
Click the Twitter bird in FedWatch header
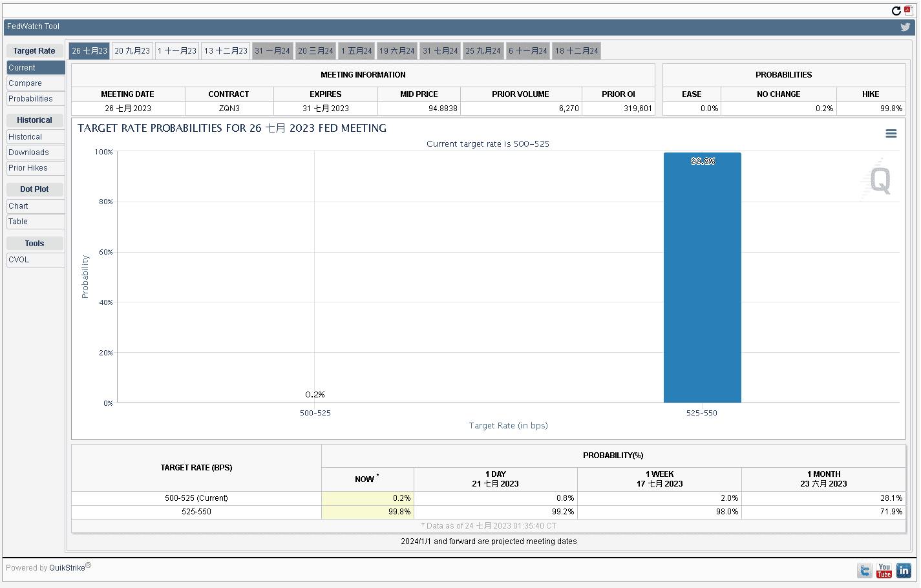pyautogui.click(x=905, y=27)
